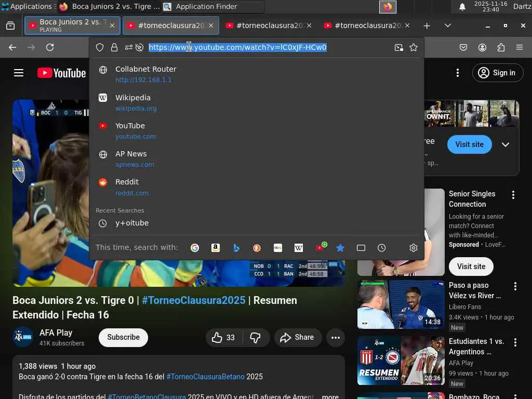Screen dimensions: 532x399
Task: Open the list all tabs dropdown
Action: pyautogui.click(x=448, y=25)
